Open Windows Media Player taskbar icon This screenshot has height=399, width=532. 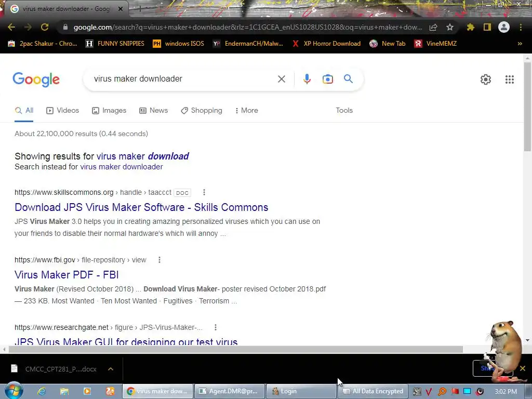click(x=87, y=391)
